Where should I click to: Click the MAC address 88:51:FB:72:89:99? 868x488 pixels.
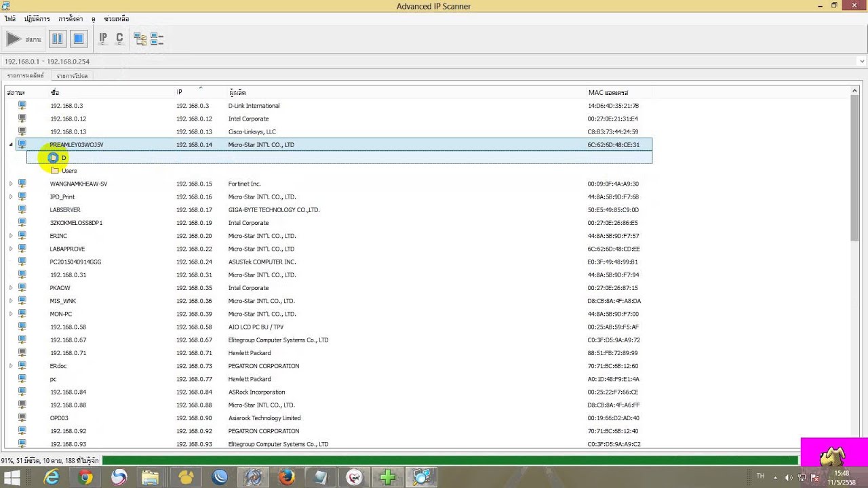(x=613, y=353)
